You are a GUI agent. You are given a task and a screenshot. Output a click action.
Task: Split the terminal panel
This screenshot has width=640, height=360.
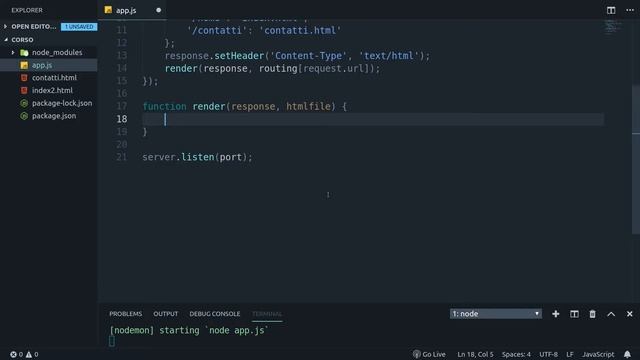[574, 314]
